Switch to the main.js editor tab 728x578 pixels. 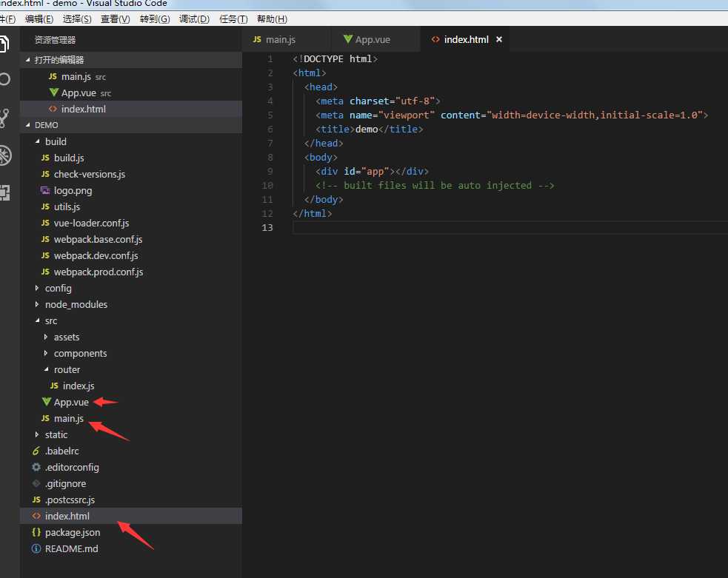pos(281,40)
